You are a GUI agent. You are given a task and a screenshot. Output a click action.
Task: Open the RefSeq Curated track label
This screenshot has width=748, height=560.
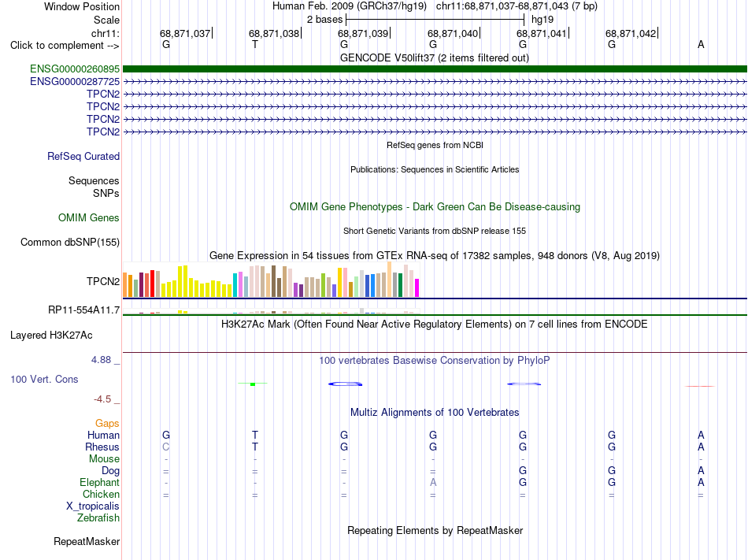click(x=83, y=157)
